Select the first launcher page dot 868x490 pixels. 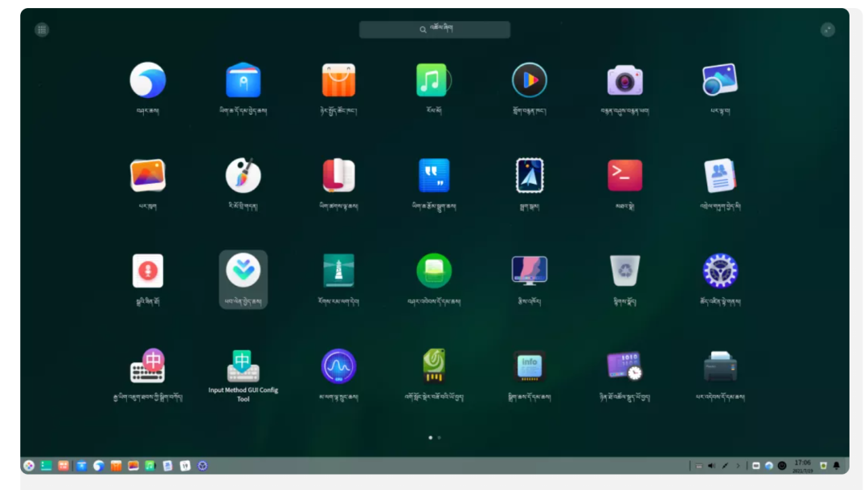coord(430,438)
